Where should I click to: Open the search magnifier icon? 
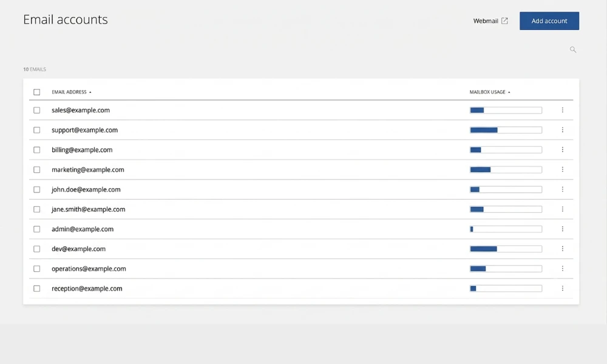click(573, 50)
